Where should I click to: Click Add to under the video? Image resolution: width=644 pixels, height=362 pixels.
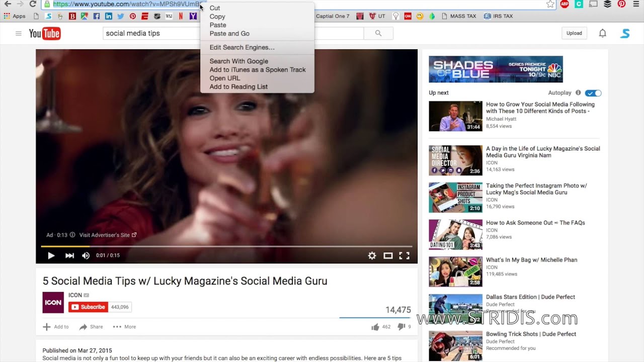coord(56,327)
